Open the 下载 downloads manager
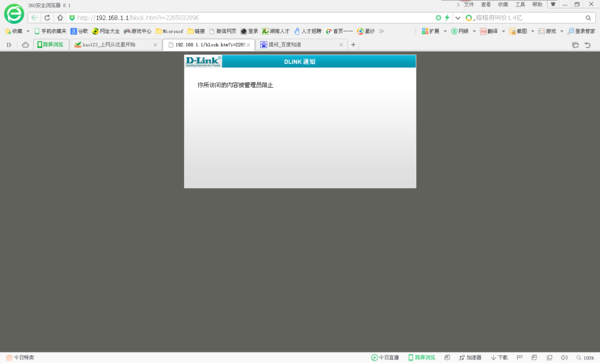The image size is (600, 363). 499,357
